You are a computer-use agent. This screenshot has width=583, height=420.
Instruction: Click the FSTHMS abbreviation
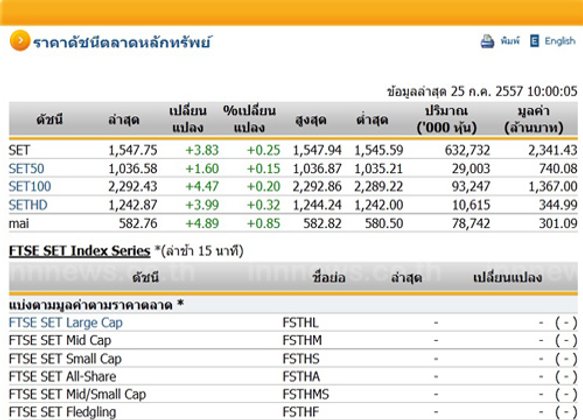(x=306, y=394)
